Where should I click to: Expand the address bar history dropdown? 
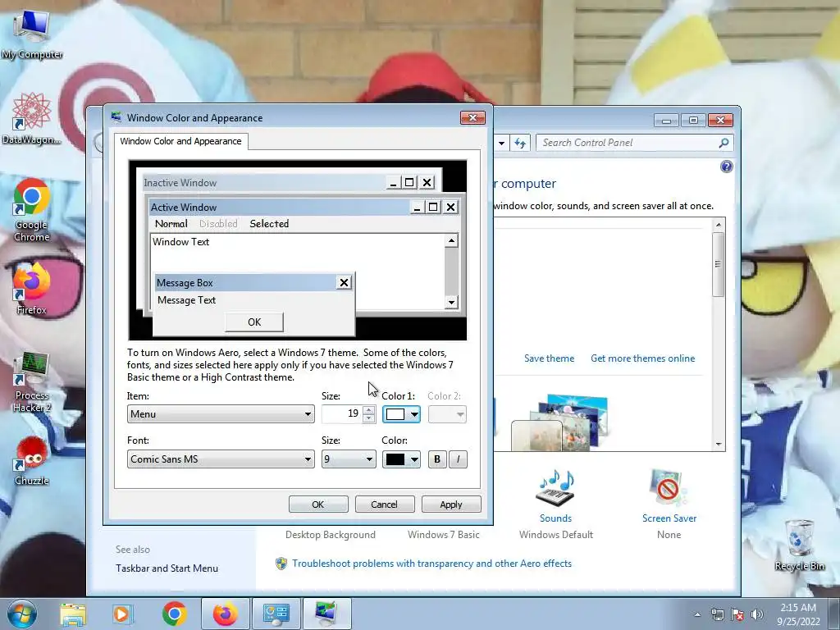[501, 143]
